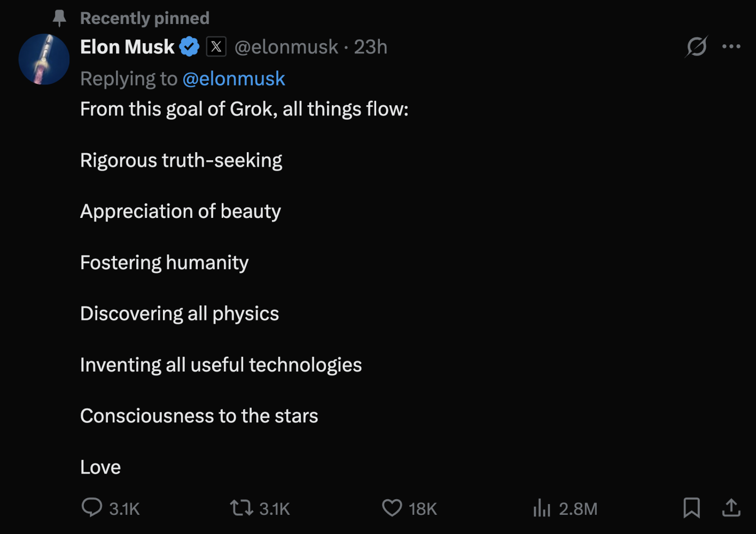Open the blue @elonmusk replying-to link

point(233,79)
